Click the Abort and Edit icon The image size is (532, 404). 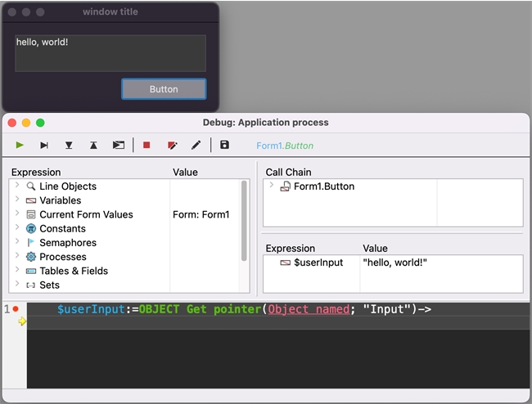(172, 146)
